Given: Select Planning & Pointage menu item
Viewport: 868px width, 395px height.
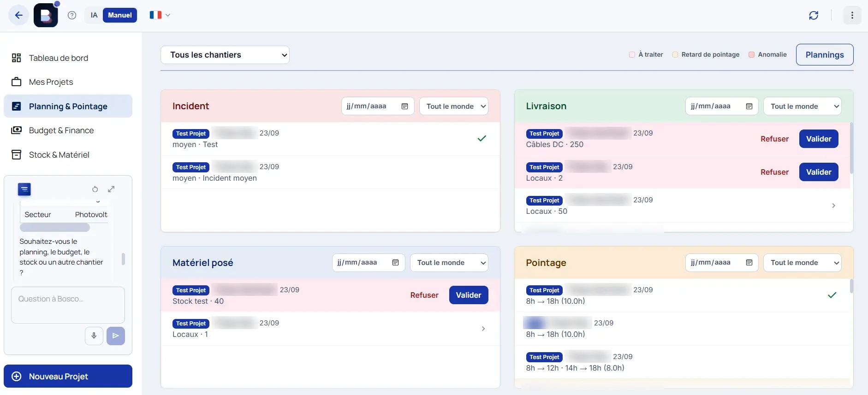Looking at the screenshot, I should [68, 106].
